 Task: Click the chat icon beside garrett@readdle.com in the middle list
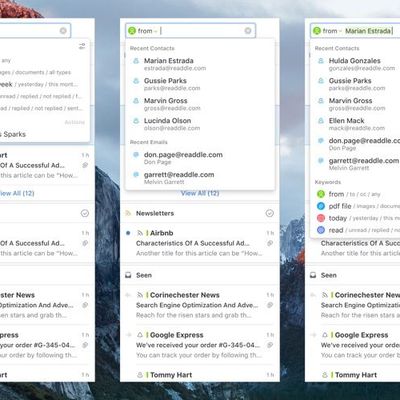click(x=136, y=175)
